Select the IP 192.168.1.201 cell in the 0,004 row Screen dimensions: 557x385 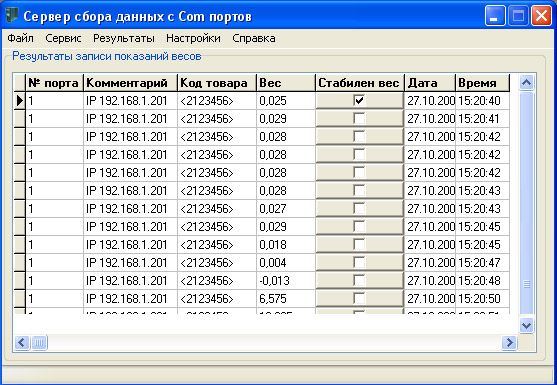(130, 263)
